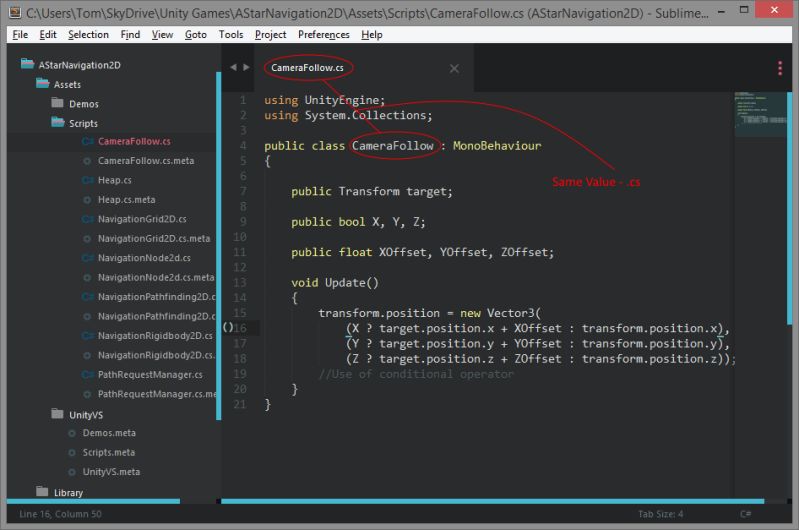Open the Help menu
Image resolution: width=799 pixels, height=530 pixels.
pyautogui.click(x=371, y=35)
